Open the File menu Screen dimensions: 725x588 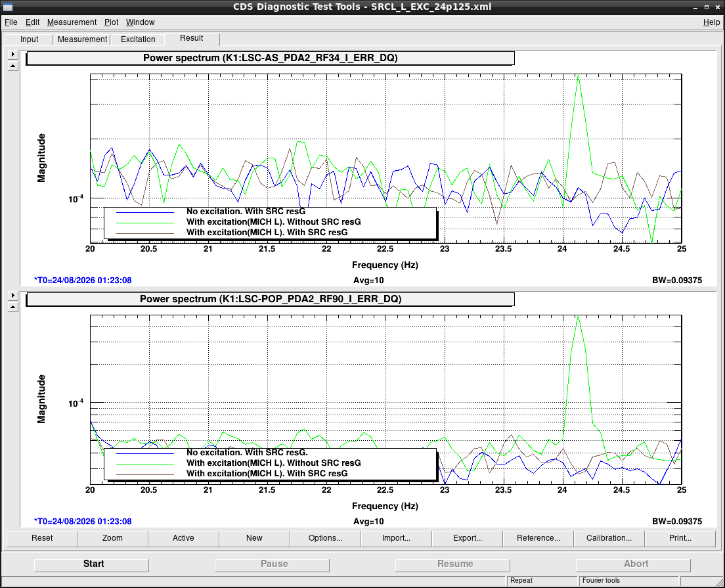point(11,22)
